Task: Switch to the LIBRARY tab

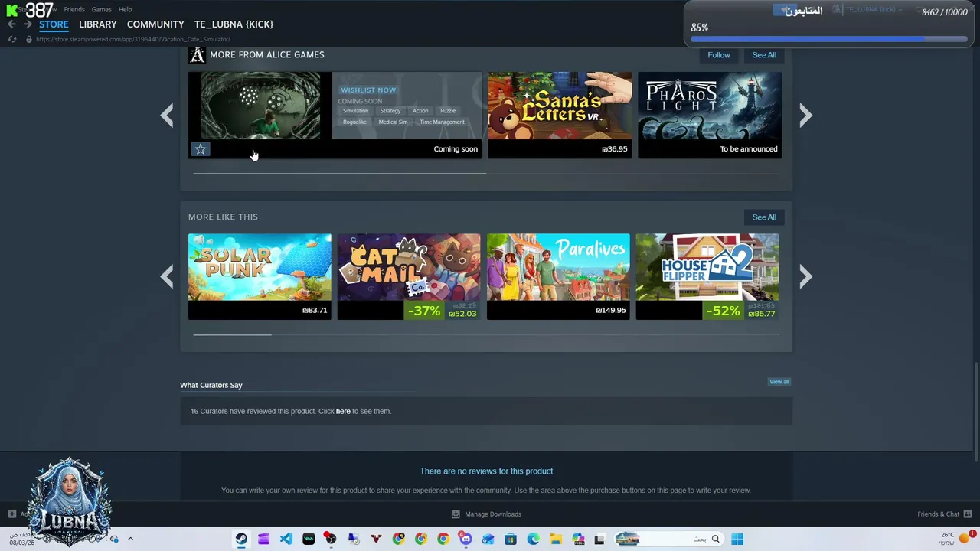Action: tap(98, 24)
